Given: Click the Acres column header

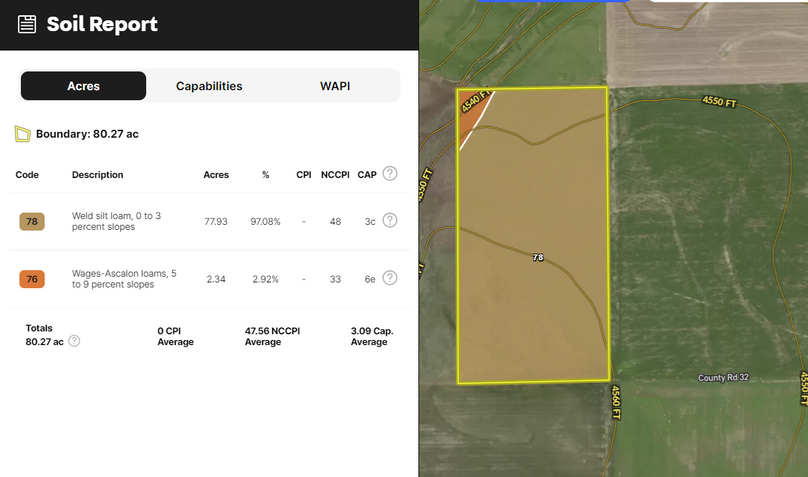Looking at the screenshot, I should (216, 175).
